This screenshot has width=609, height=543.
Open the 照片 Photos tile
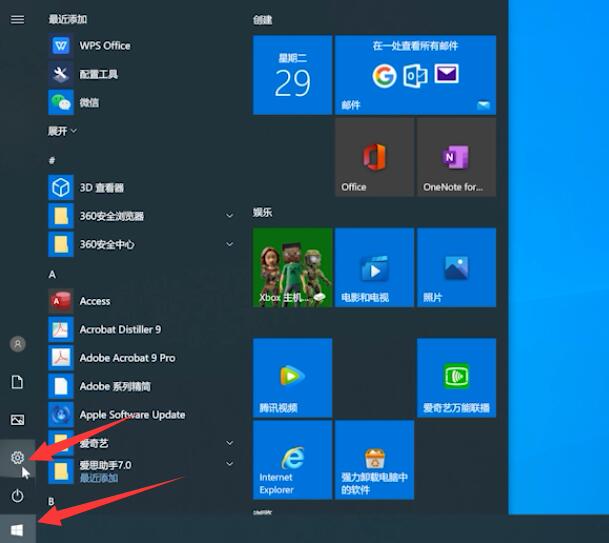tap(456, 268)
